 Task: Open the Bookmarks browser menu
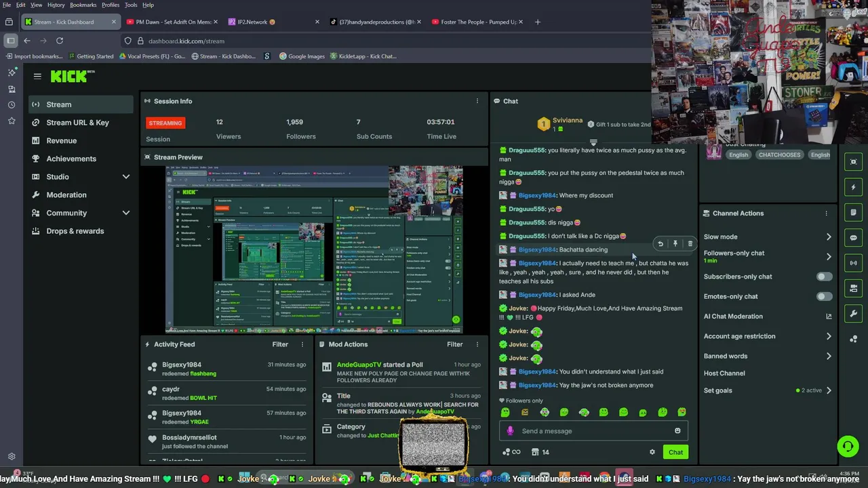pyautogui.click(x=83, y=5)
